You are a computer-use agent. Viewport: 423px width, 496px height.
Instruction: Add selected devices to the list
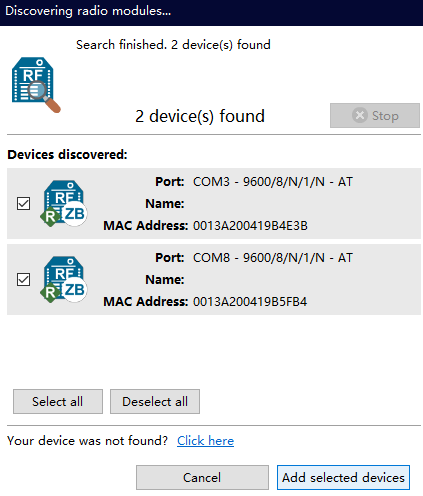[343, 477]
